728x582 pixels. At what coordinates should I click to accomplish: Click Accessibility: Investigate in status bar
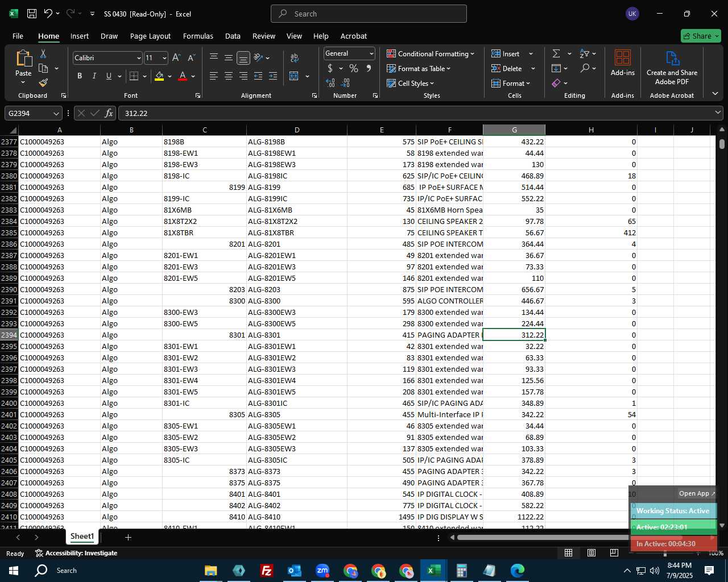point(76,553)
